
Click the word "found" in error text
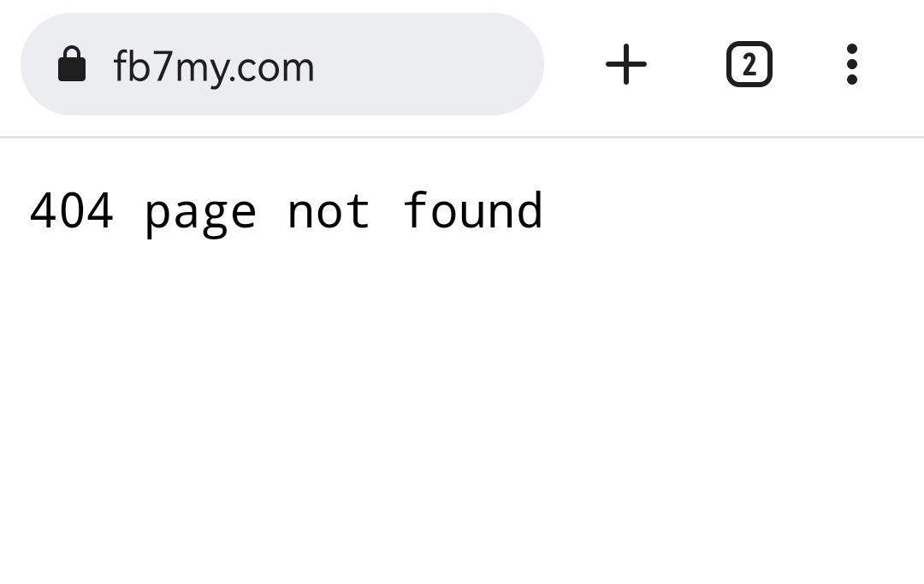pos(472,210)
